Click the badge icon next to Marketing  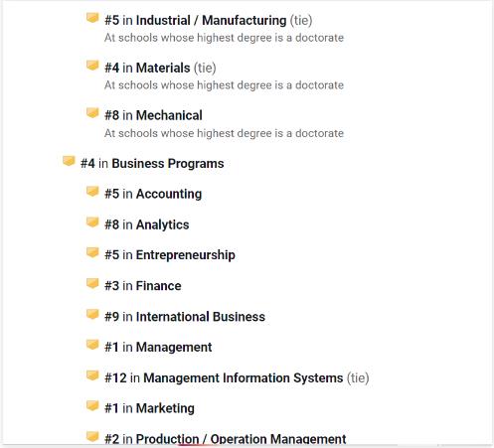[92, 406]
